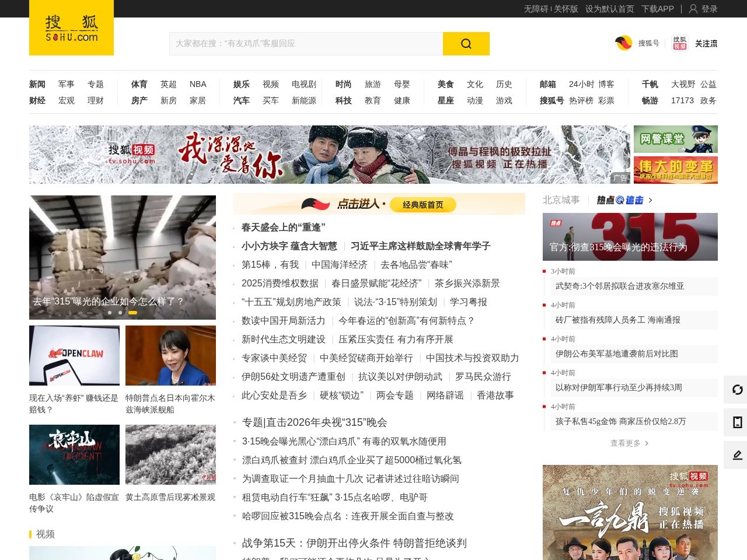Open headline 春天盛会上的“重逢”
Viewport: 747px width, 560px height.
coord(283,228)
